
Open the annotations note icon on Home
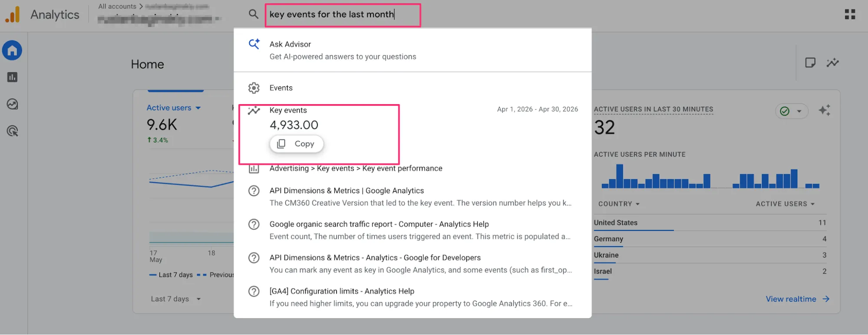click(x=810, y=62)
